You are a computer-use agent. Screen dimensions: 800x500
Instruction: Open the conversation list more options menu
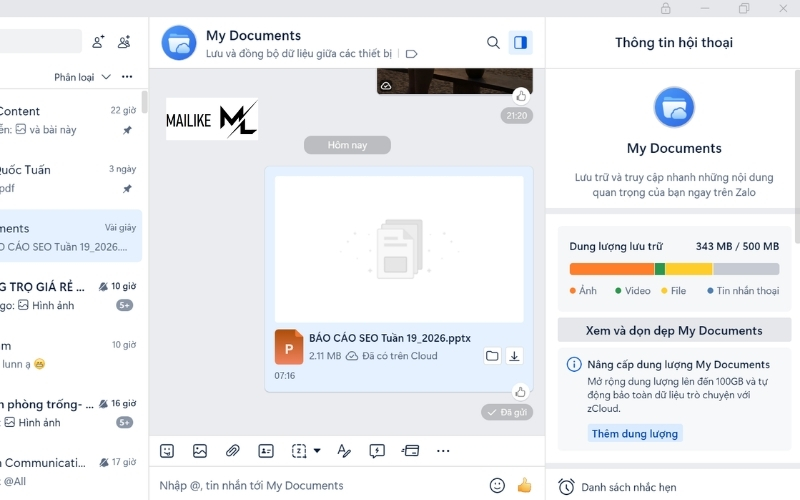[x=127, y=77]
